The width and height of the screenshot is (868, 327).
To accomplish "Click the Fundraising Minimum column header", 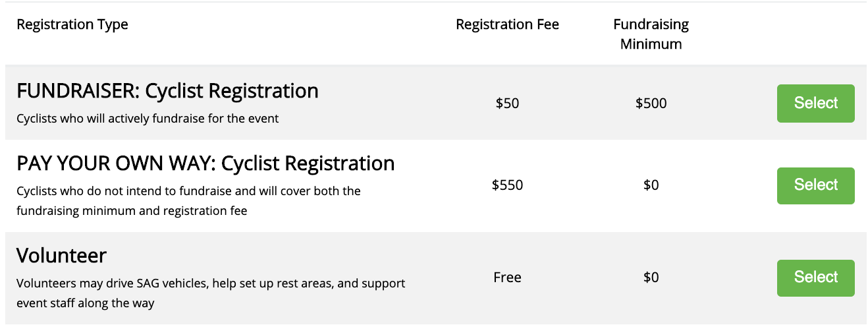I will (x=651, y=34).
